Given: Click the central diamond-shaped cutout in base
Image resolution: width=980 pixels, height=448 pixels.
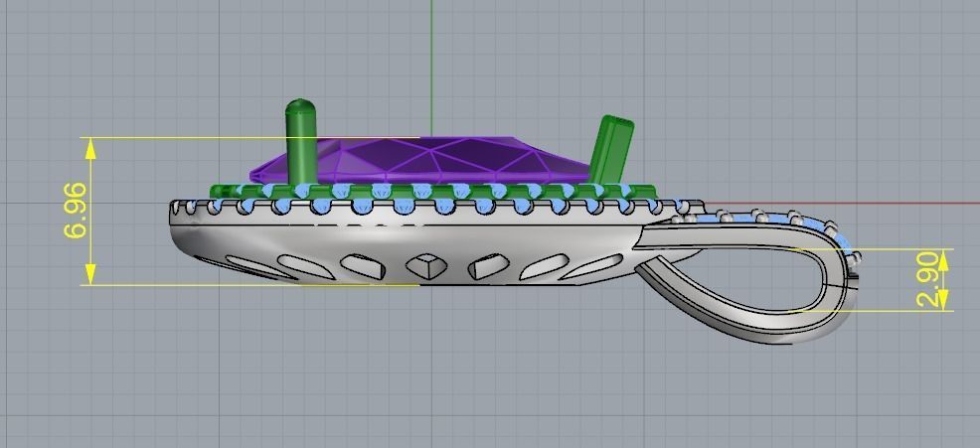Looking at the screenshot, I should (426, 266).
